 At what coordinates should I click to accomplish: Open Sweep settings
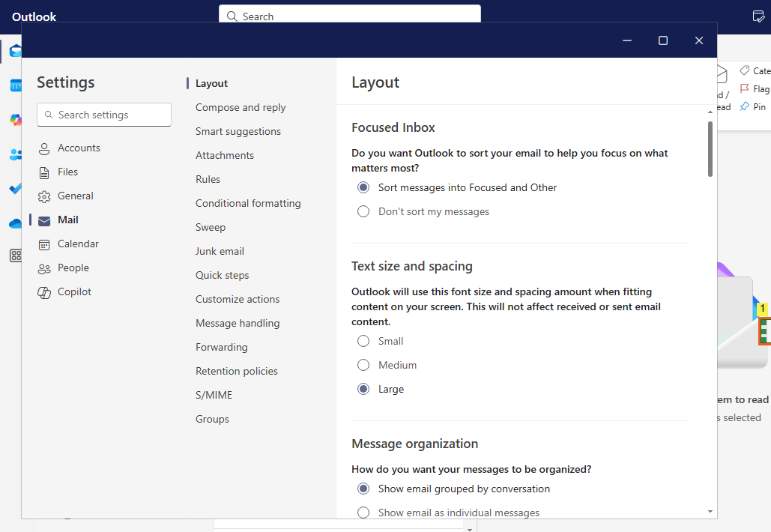tap(211, 228)
